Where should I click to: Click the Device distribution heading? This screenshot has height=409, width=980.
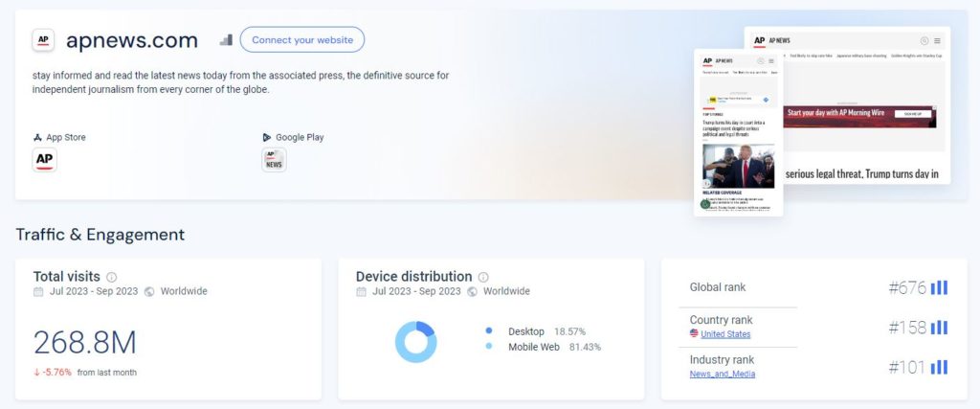click(x=413, y=277)
